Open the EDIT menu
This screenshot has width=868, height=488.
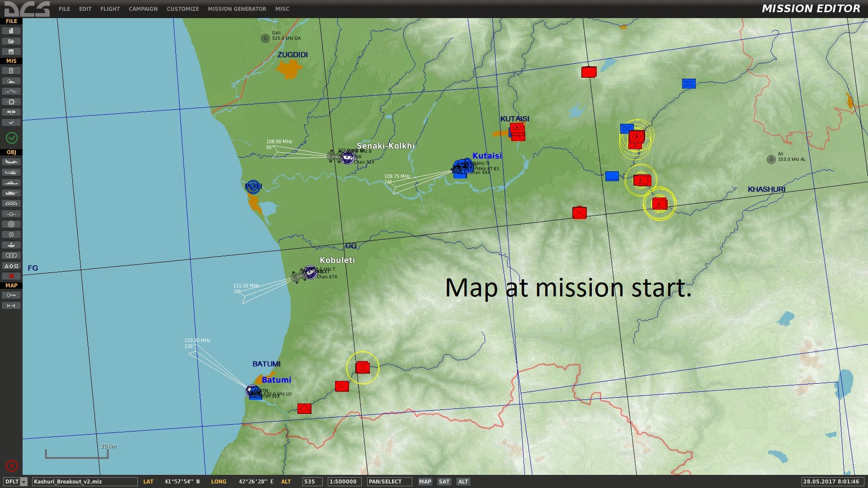85,9
